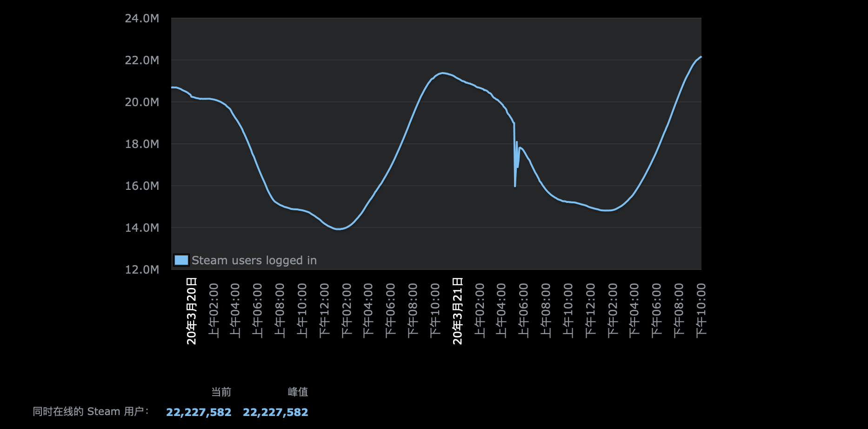868x429 pixels.
Task: Click the 24.0M y-axis label
Action: (142, 19)
